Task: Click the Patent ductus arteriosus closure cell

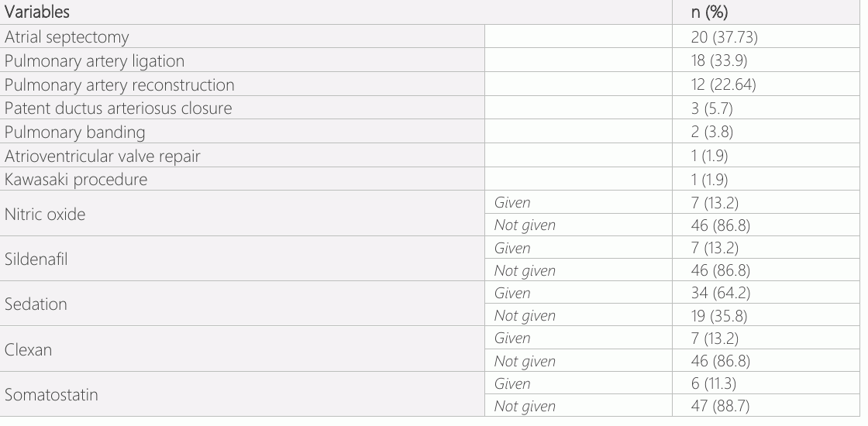Action: point(242,108)
